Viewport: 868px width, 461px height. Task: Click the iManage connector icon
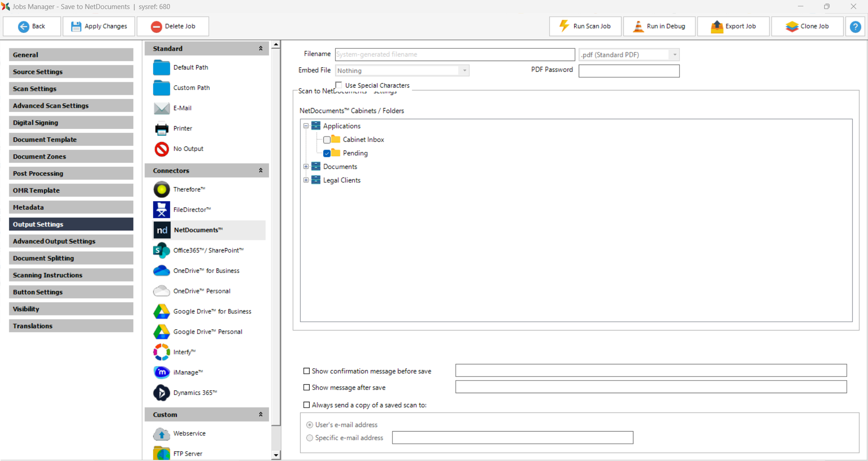(161, 372)
